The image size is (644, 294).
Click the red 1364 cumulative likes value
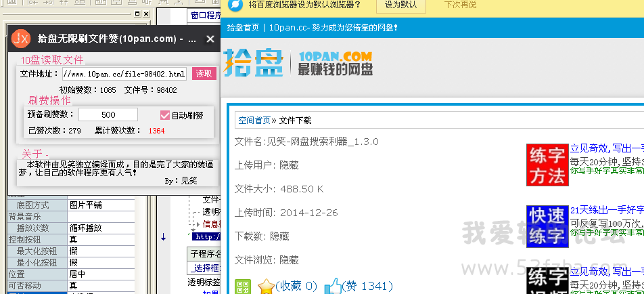[x=156, y=131]
